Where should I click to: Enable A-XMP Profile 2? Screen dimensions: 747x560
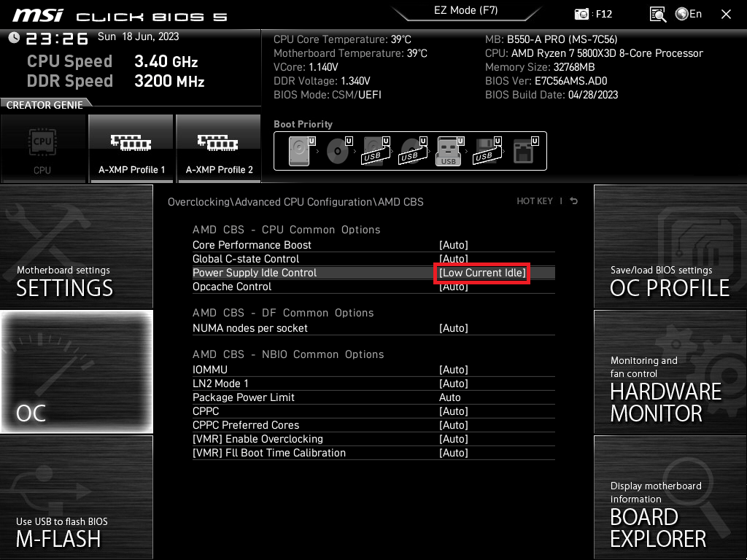pyautogui.click(x=219, y=149)
